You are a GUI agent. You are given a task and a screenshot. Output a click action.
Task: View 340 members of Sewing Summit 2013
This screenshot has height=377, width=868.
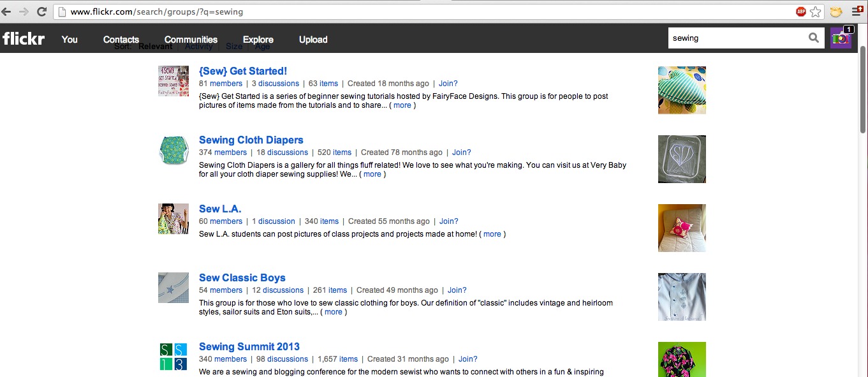[230, 359]
